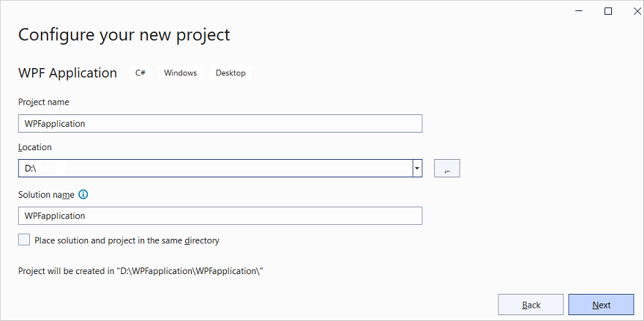644x321 pixels.
Task: Select the Windows platform tag
Action: click(180, 73)
